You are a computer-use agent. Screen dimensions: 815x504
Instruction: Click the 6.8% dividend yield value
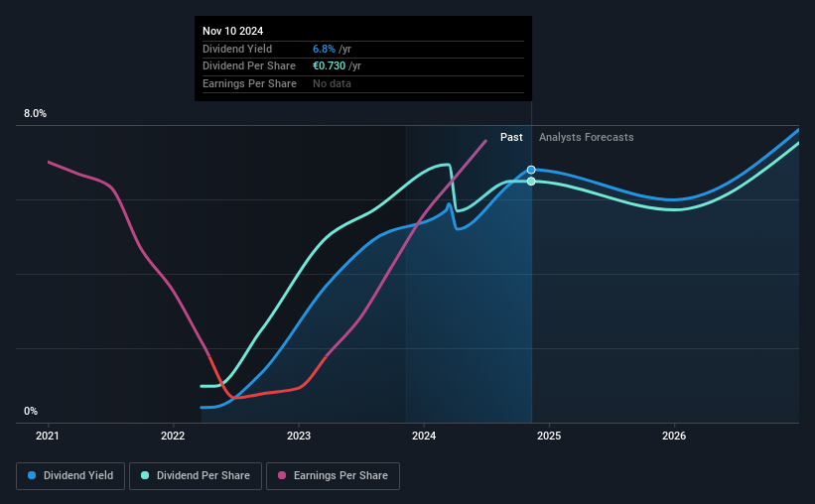pyautogui.click(x=324, y=49)
